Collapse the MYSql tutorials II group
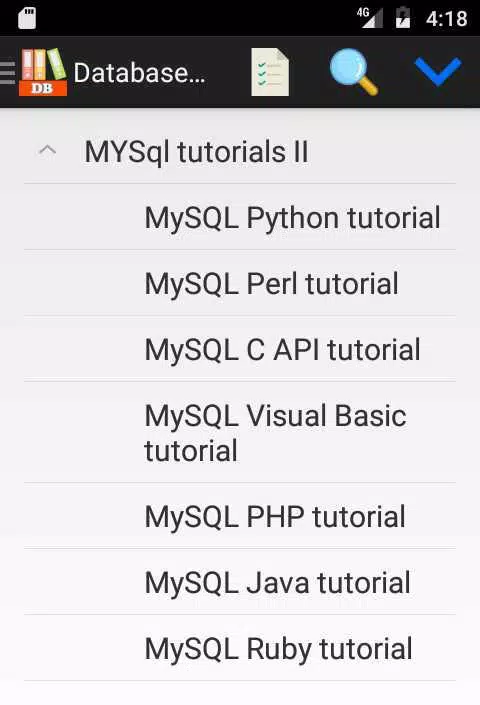 click(47, 151)
